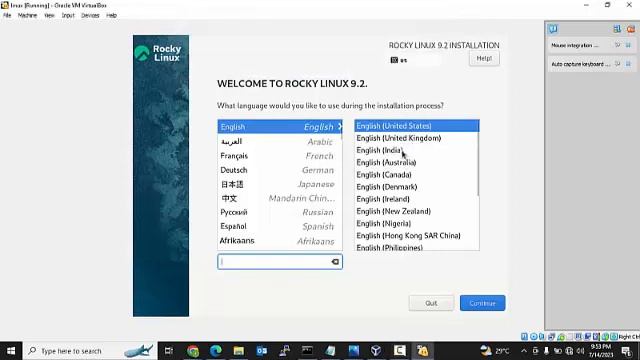Select English (United Kingdom) locale
The width and height of the screenshot is (640, 360).
[416, 138]
